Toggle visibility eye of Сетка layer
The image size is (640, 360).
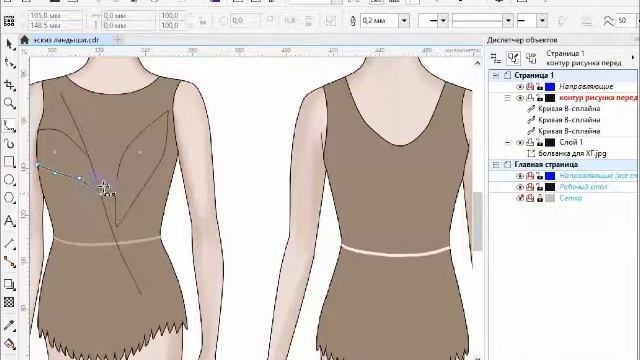(520, 198)
